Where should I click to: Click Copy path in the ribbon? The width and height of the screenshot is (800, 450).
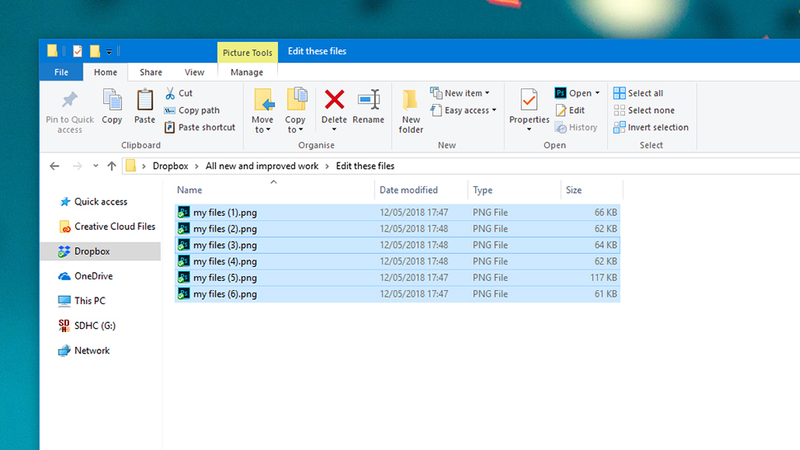point(192,110)
